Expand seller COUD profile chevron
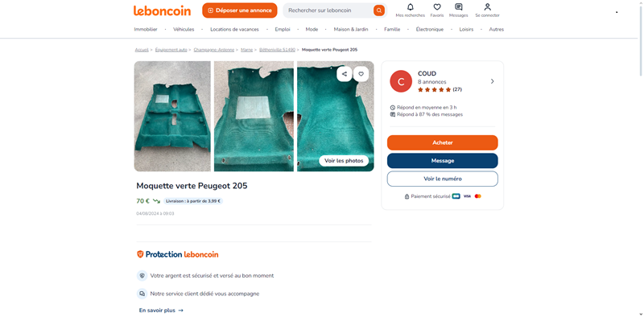Viewport: 644px width, 317px height. 492,81
